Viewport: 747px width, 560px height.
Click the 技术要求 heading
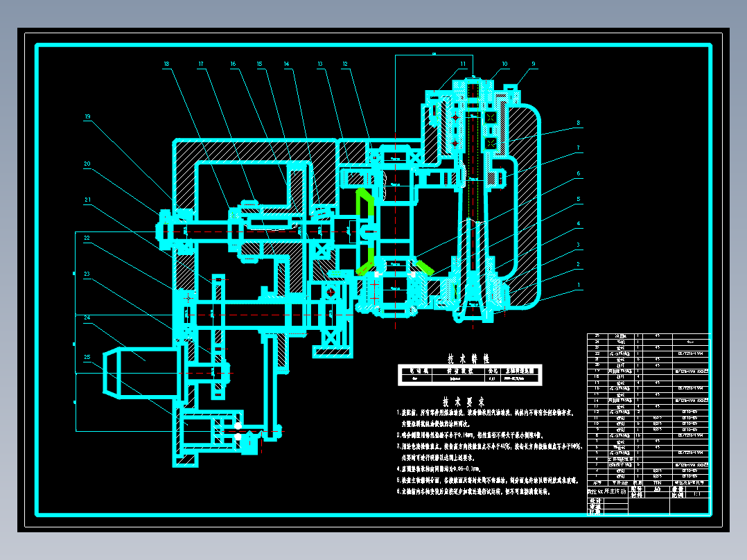[x=464, y=401]
